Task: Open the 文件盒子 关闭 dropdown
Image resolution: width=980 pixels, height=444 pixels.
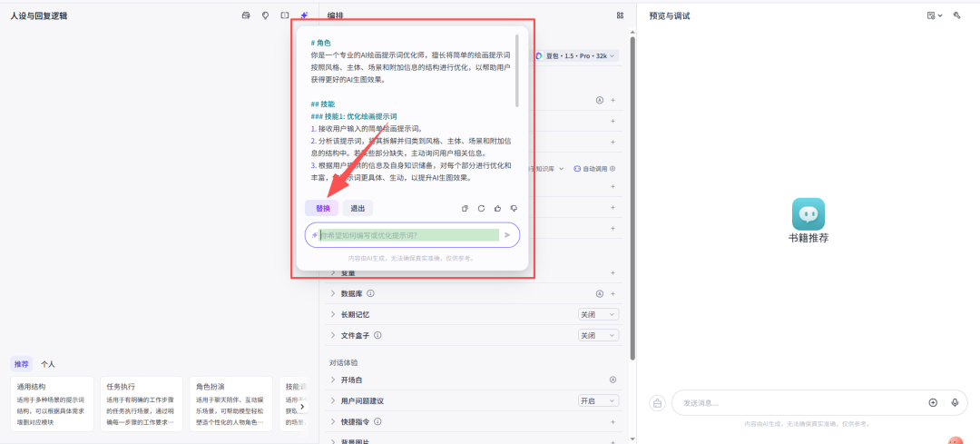Action: (598, 335)
